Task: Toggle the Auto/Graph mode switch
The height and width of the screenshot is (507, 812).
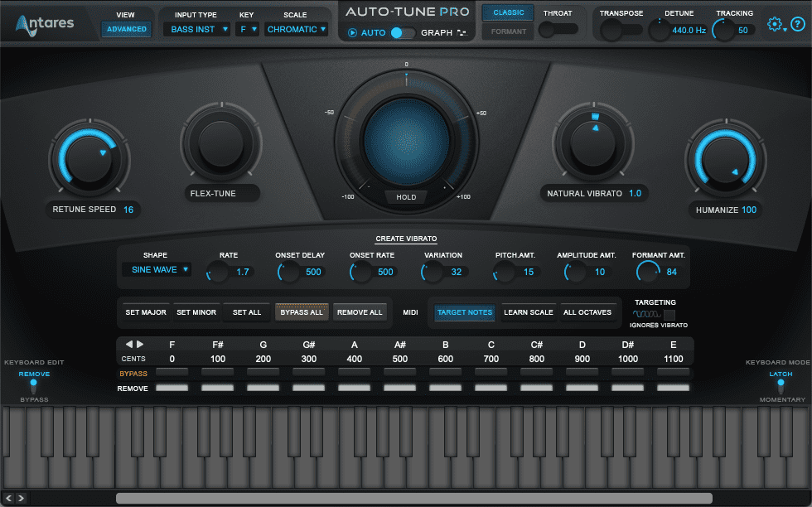Action: click(403, 32)
